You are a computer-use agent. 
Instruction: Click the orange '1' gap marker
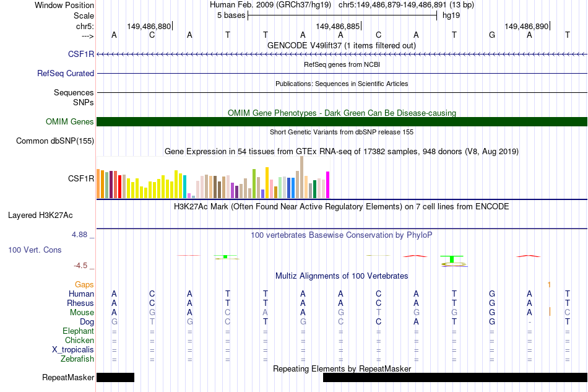[549, 285]
